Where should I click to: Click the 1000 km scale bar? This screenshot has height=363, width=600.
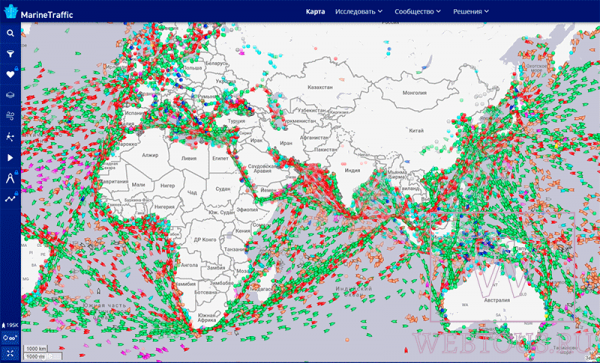click(35, 349)
